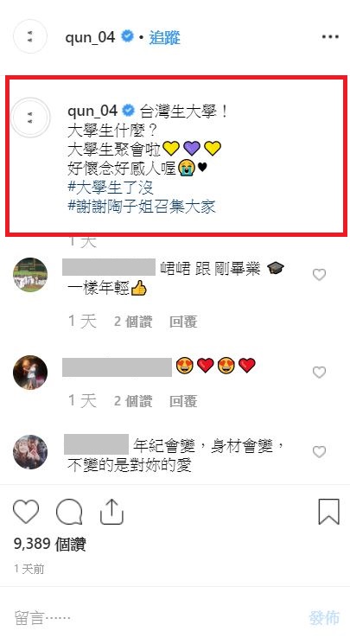350x644 pixels.
Task: Open qun_04 username in the caption
Action: [x=92, y=111]
